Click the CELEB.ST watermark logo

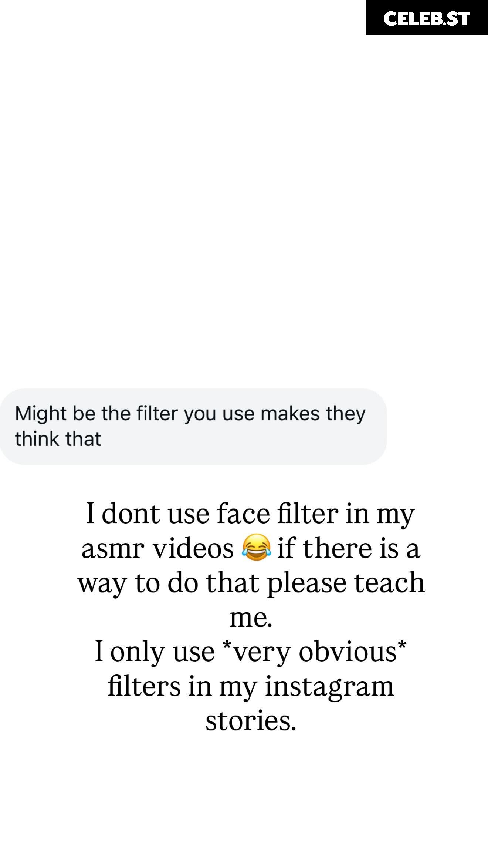coord(427,18)
